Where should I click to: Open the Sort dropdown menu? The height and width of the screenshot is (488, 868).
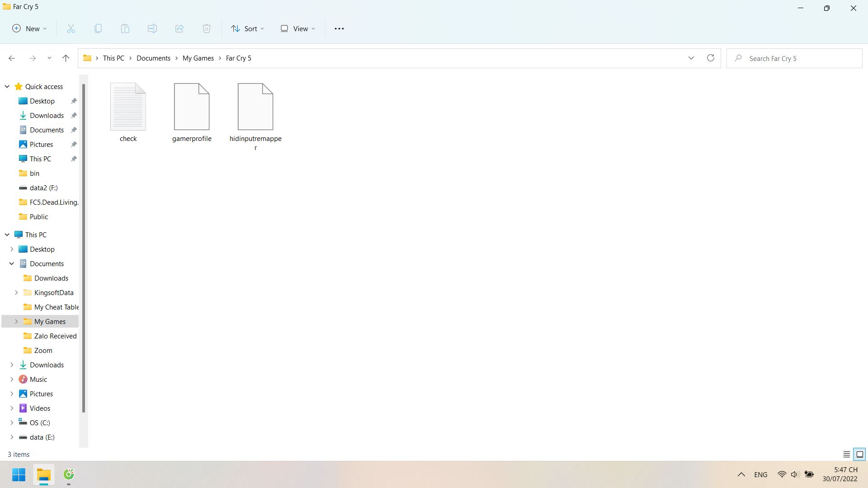[247, 28]
